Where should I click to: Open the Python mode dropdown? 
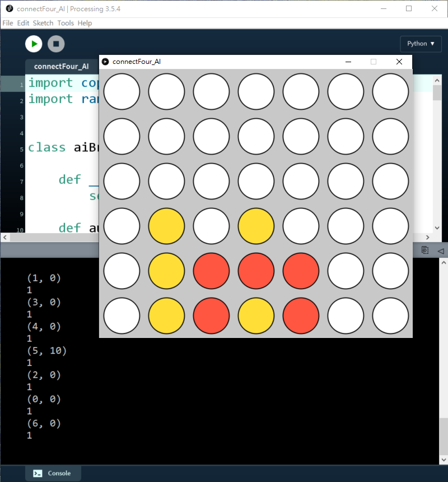coord(421,44)
